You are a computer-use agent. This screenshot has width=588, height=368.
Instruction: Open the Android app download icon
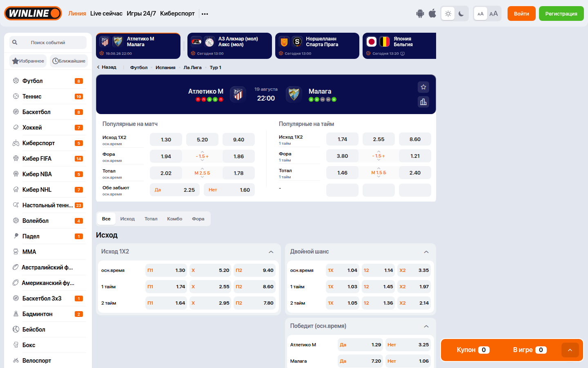420,13
